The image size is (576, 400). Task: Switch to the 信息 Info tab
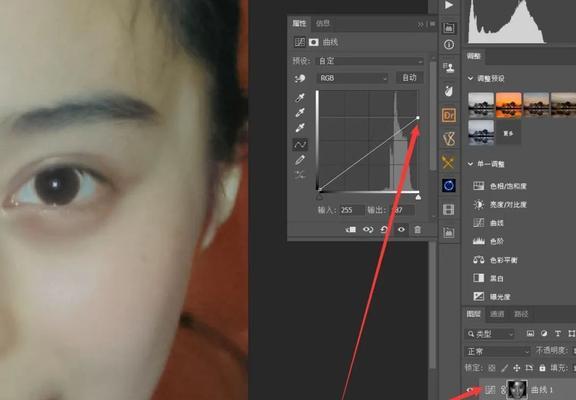pyautogui.click(x=323, y=24)
